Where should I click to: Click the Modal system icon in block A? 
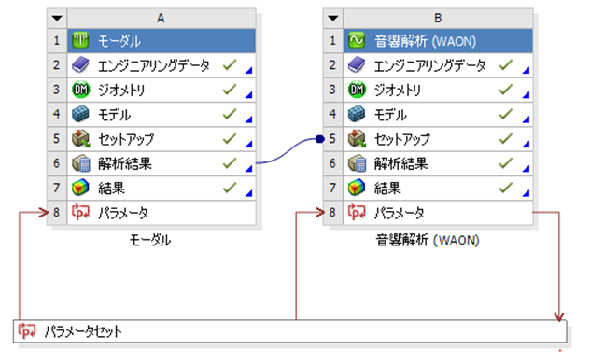point(80,40)
